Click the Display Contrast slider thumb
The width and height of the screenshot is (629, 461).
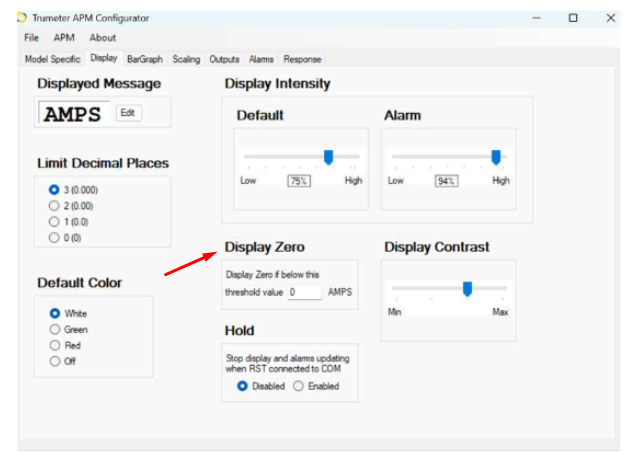coord(467,289)
